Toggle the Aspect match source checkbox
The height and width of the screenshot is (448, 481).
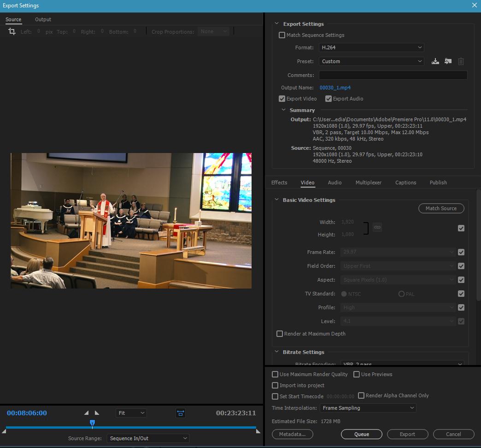(461, 280)
